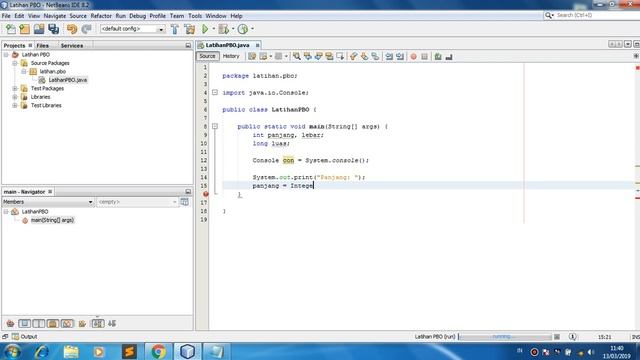Image resolution: width=640 pixels, height=360 pixels.
Task: Open the Debug Project dropdown arrow
Action: (x=233, y=29)
